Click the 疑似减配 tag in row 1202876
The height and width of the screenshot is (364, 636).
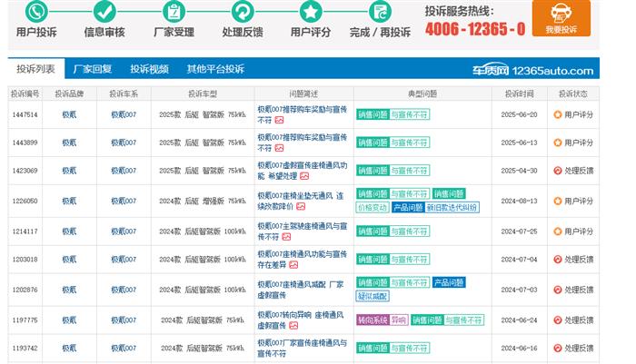(373, 296)
